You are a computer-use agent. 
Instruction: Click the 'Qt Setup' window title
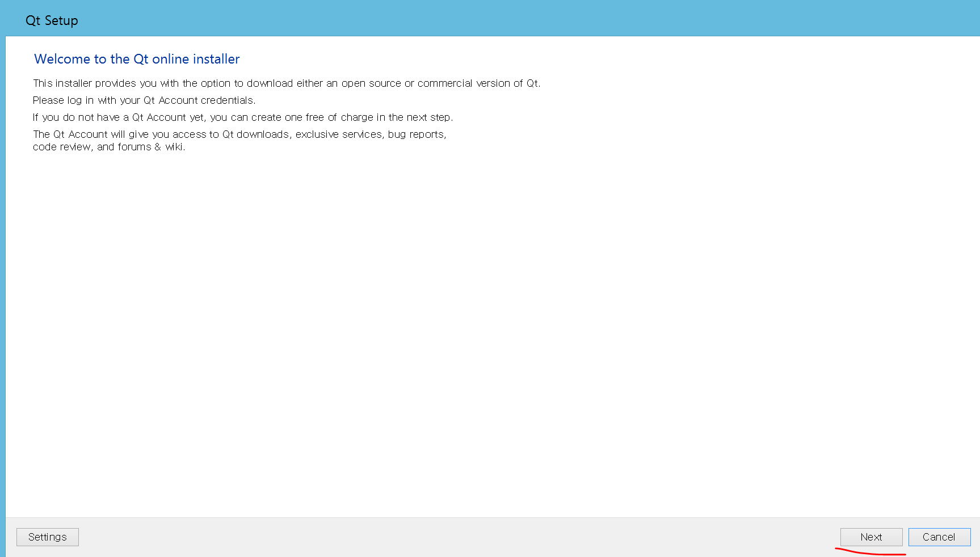(52, 20)
